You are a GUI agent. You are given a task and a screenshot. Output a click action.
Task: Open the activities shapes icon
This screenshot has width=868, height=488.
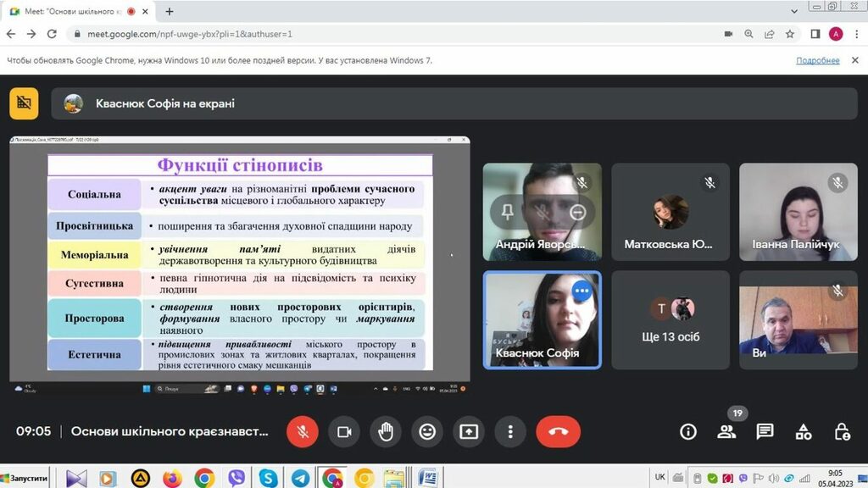point(804,431)
